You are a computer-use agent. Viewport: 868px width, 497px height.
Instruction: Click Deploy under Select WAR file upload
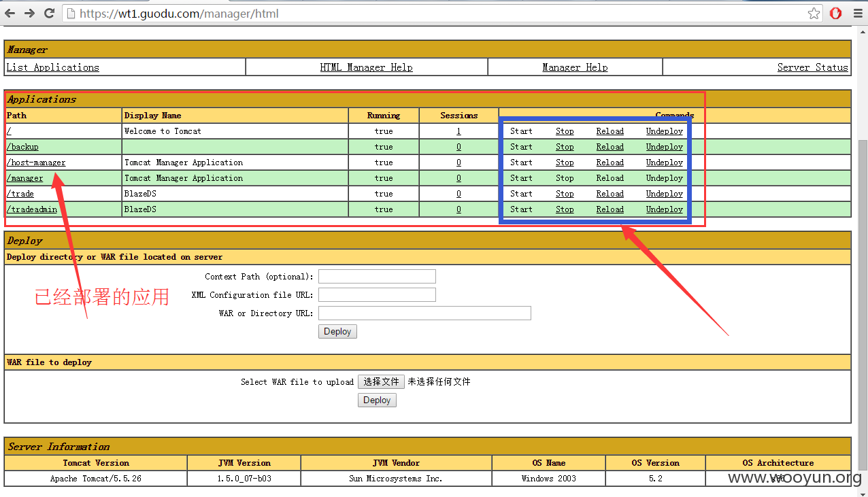click(x=377, y=400)
